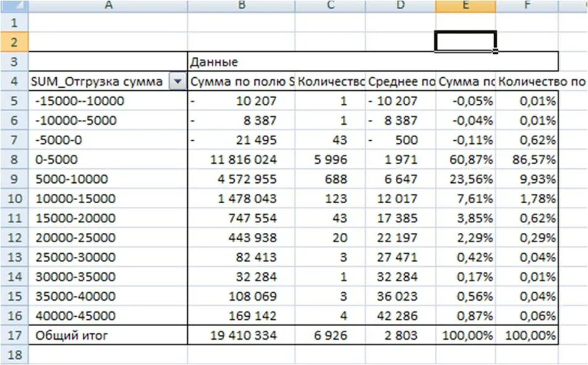
Task: Click the average cell 42 286
Action: point(400,315)
